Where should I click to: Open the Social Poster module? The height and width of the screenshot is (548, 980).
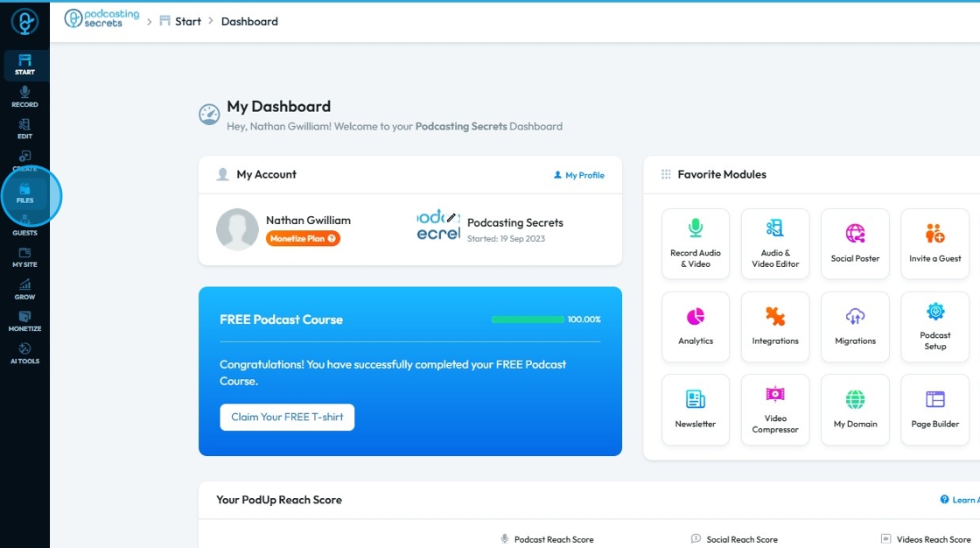(x=855, y=243)
